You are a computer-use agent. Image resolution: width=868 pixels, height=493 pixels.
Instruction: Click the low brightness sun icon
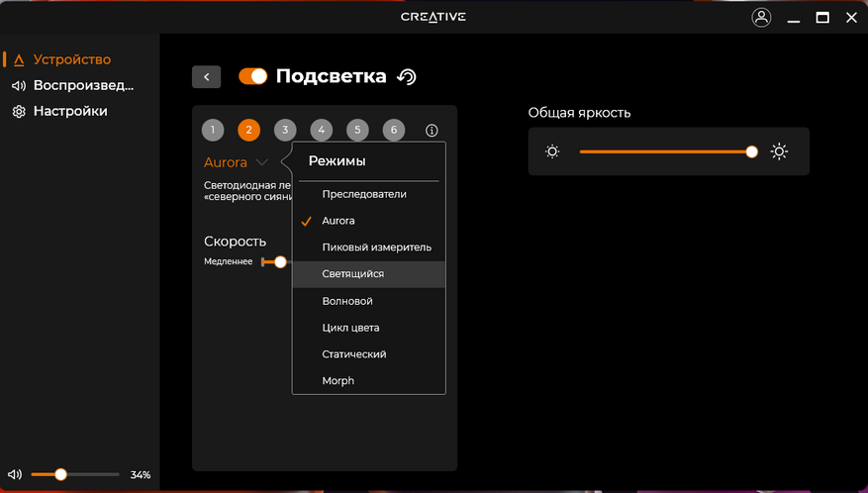click(552, 151)
